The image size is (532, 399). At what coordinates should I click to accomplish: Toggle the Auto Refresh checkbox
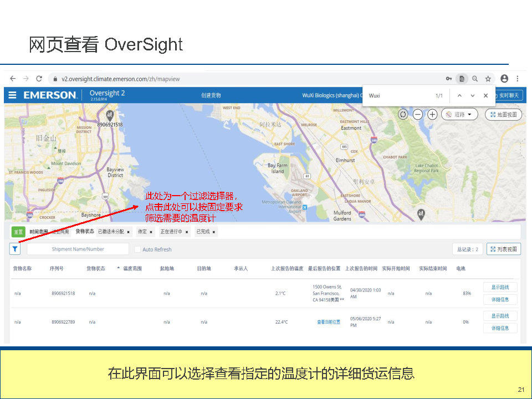click(137, 249)
